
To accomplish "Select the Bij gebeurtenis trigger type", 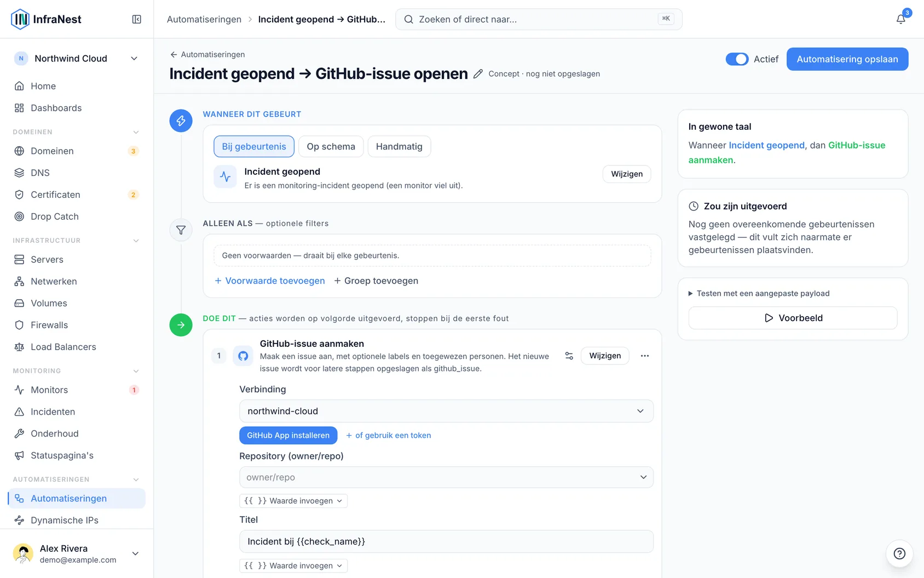I will [254, 146].
